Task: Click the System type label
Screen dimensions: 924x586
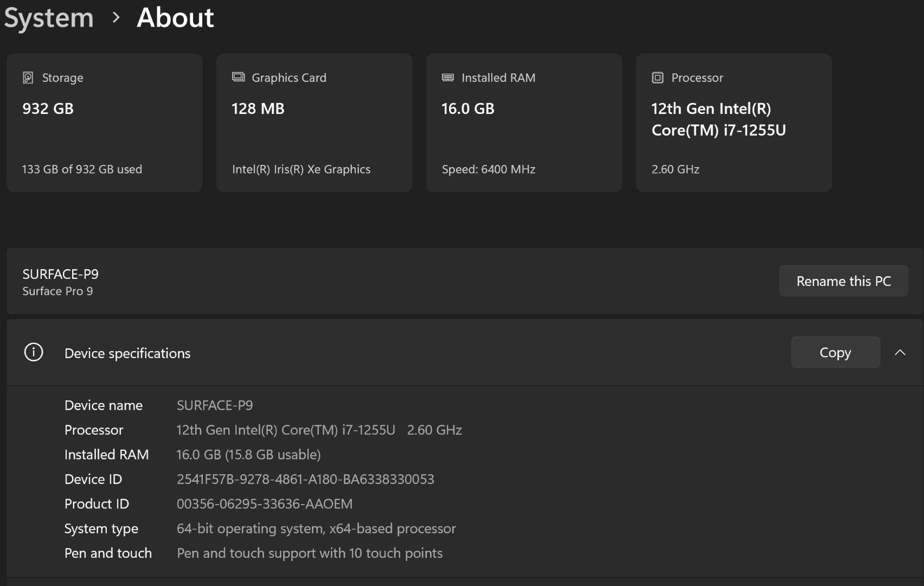Action: pos(101,529)
